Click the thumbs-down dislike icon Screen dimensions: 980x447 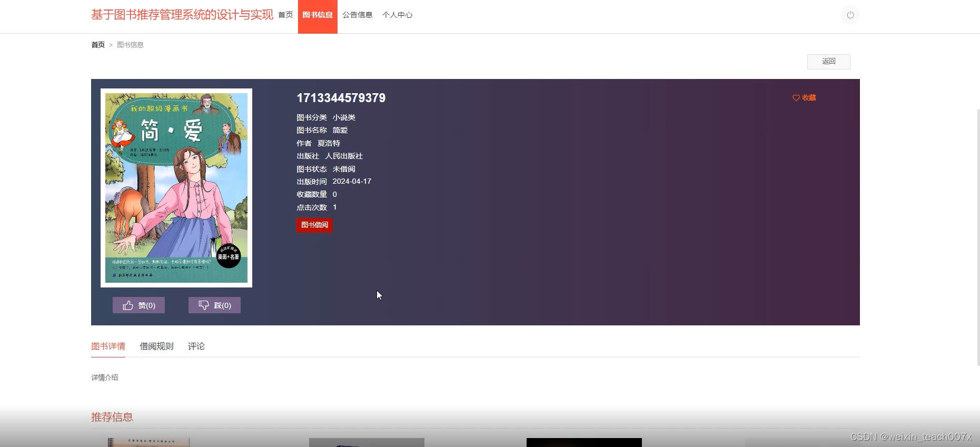click(204, 305)
